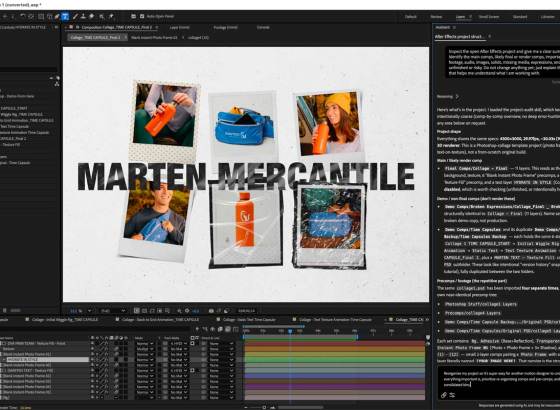Open the Footage (none) viewer tab
The image size is (560, 410).
coord(225,27)
